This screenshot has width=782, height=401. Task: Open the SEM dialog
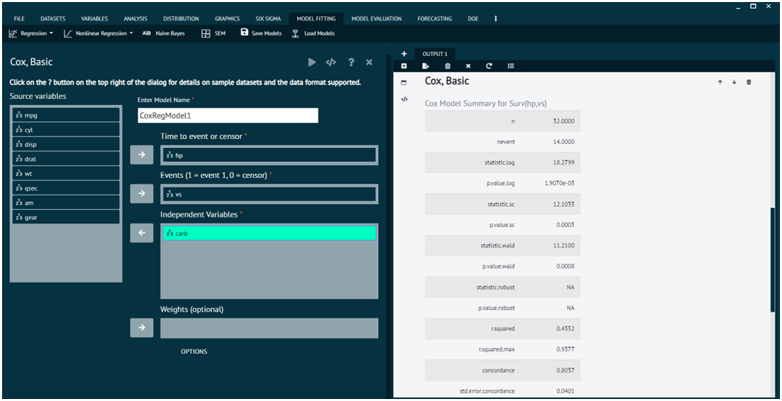point(213,33)
